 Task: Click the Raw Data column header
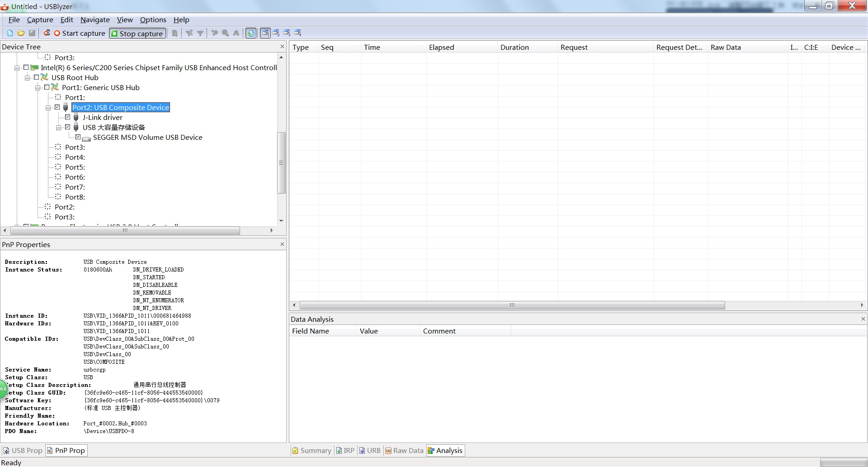[748, 47]
